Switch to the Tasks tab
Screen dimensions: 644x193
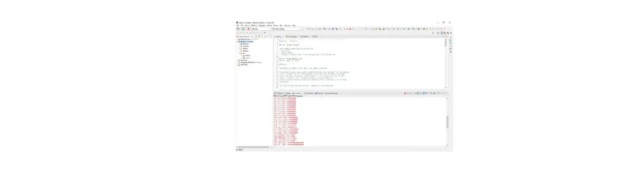coord(288,93)
